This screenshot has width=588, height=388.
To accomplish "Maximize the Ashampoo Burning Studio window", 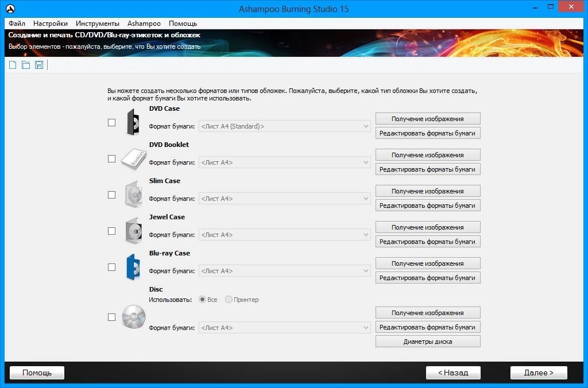I will [551, 7].
